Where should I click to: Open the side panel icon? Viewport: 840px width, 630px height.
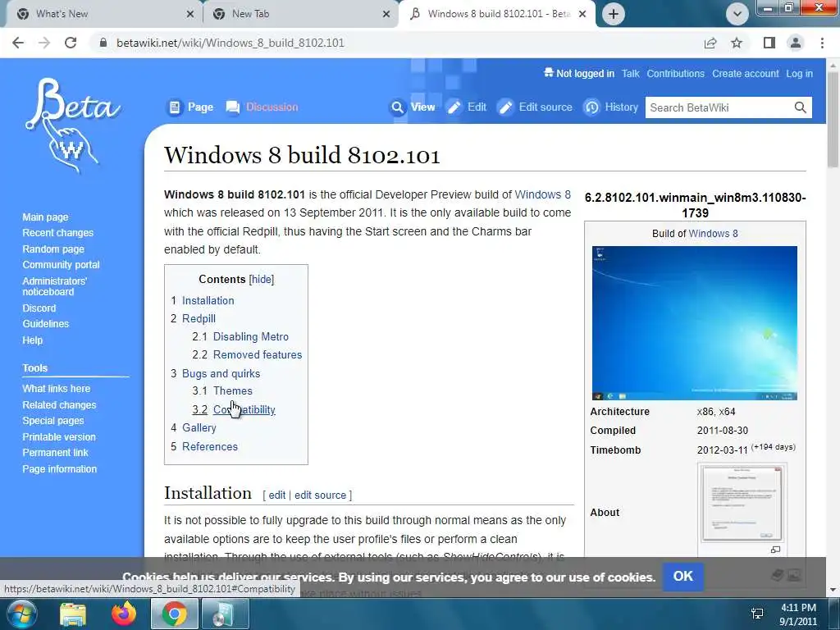pyautogui.click(x=769, y=43)
